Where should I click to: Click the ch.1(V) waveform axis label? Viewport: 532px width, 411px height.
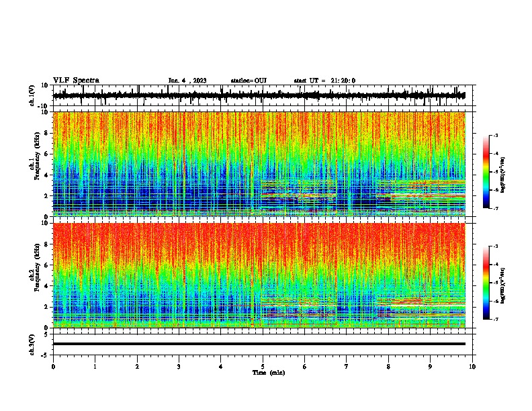(x=32, y=95)
